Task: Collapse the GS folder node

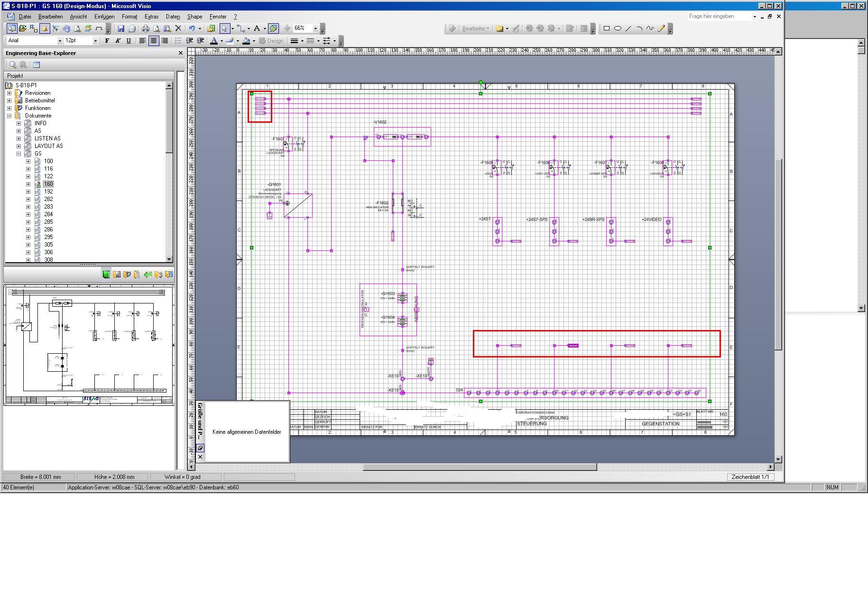Action: [x=18, y=154]
